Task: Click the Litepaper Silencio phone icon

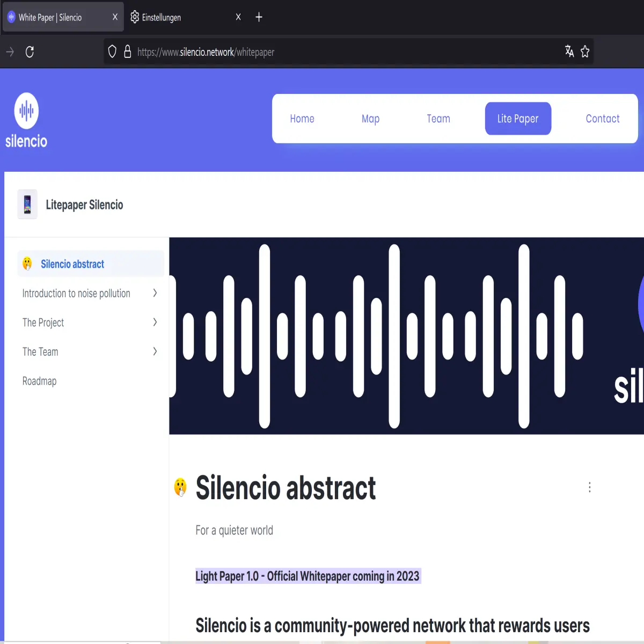Action: 27,204
